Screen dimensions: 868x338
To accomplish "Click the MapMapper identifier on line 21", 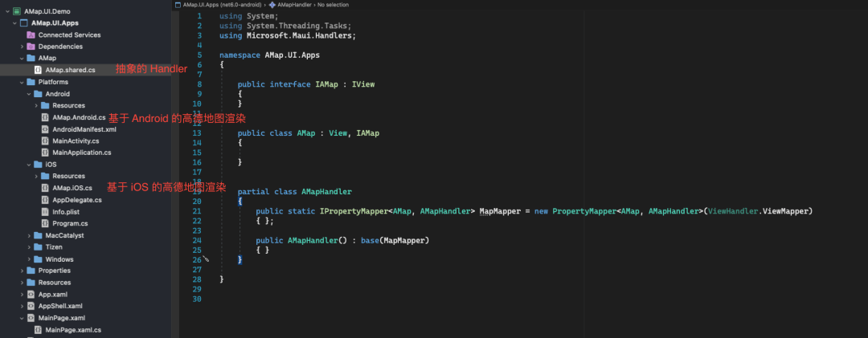I will (x=500, y=211).
